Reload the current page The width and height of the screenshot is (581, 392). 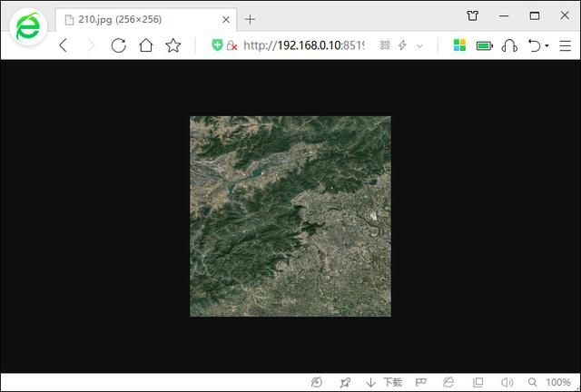pos(119,45)
